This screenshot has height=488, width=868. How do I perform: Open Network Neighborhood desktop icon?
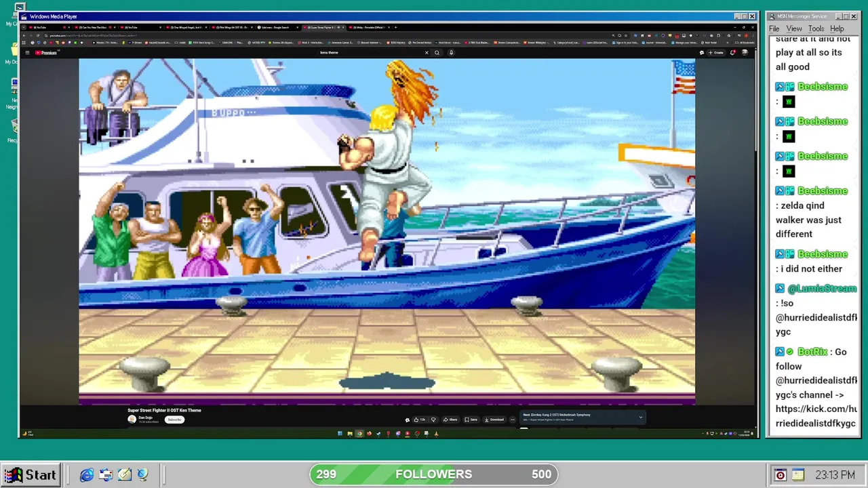(x=13, y=92)
